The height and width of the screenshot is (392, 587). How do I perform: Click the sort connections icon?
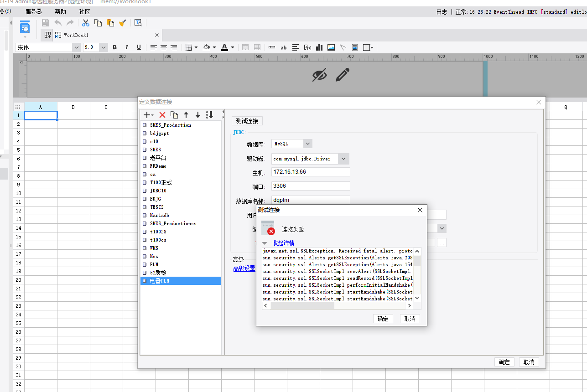point(210,115)
